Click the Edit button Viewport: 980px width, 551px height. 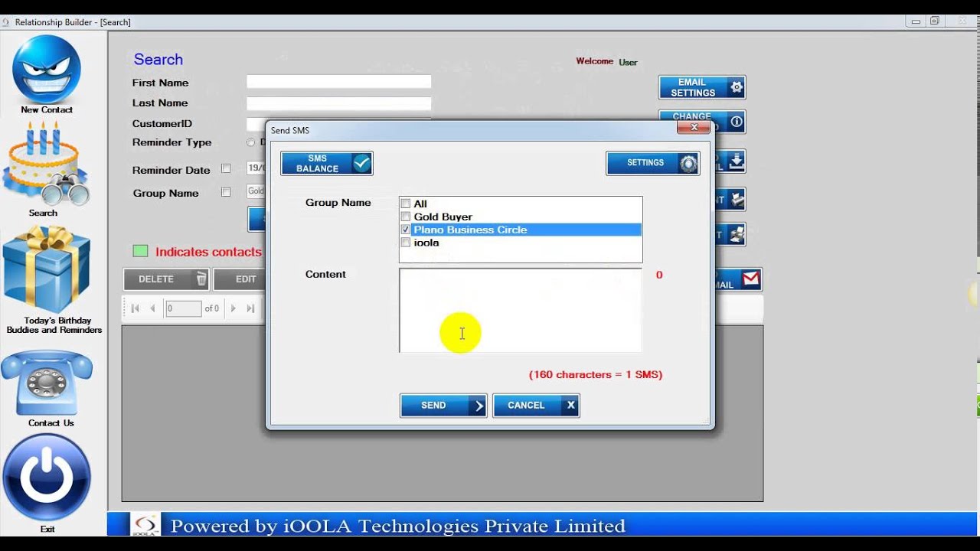point(240,279)
